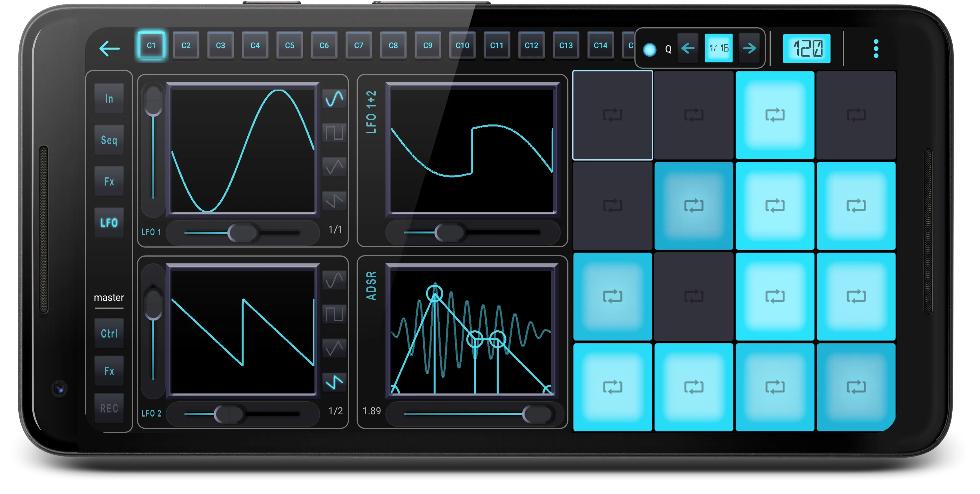Screen dimensions: 980x494
Task: Switch to channel C12
Action: (x=532, y=45)
